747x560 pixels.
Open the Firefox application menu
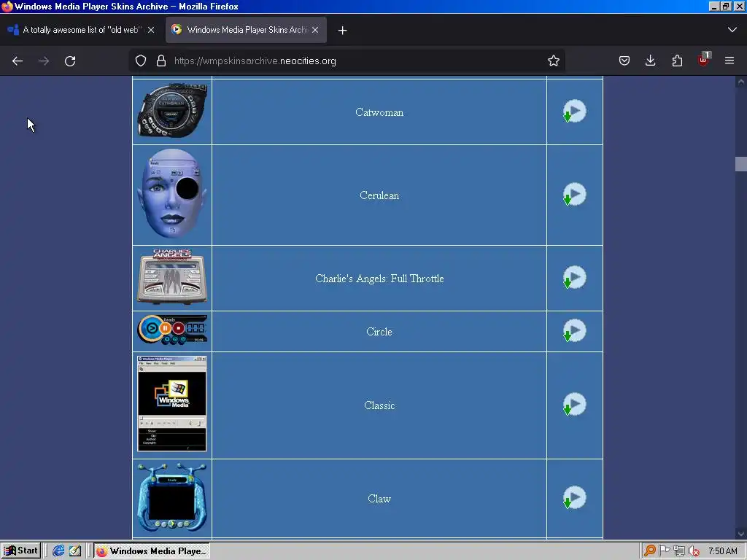tap(729, 61)
